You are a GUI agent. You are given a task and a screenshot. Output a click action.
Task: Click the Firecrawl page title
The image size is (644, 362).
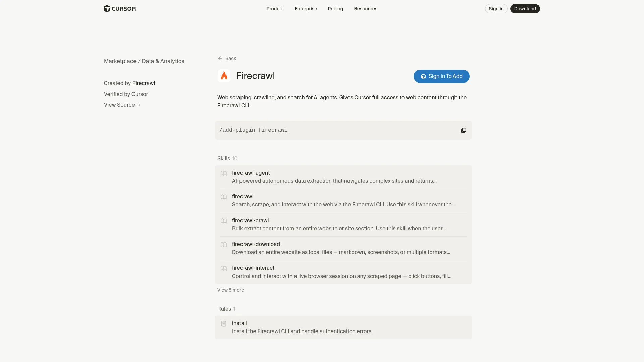click(x=256, y=76)
